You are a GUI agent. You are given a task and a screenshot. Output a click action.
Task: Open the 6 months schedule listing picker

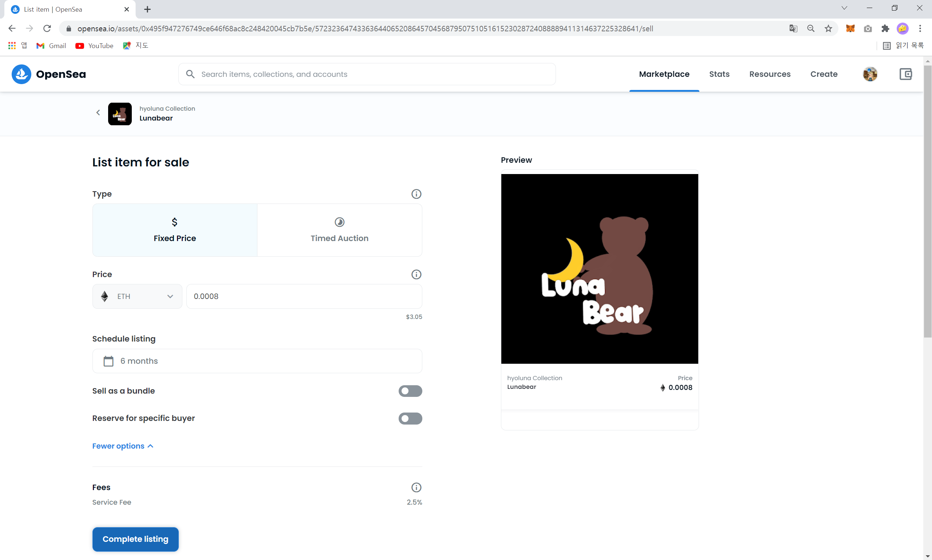pyautogui.click(x=257, y=361)
